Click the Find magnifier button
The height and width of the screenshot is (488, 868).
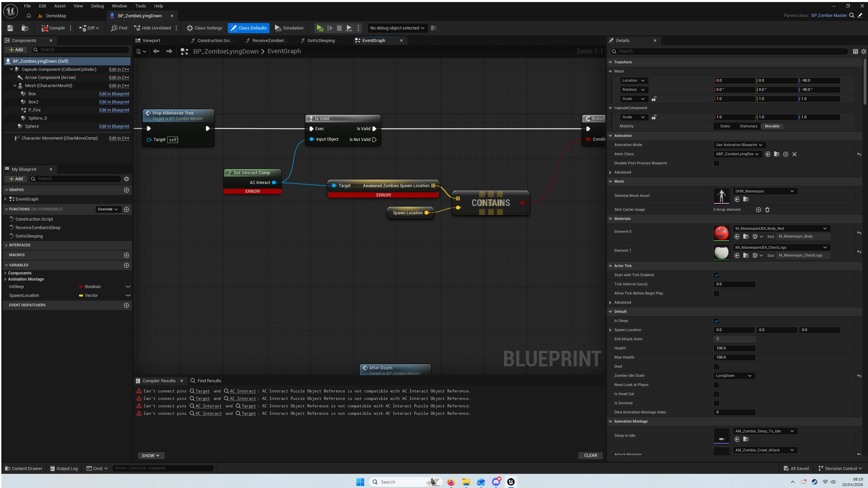[119, 28]
